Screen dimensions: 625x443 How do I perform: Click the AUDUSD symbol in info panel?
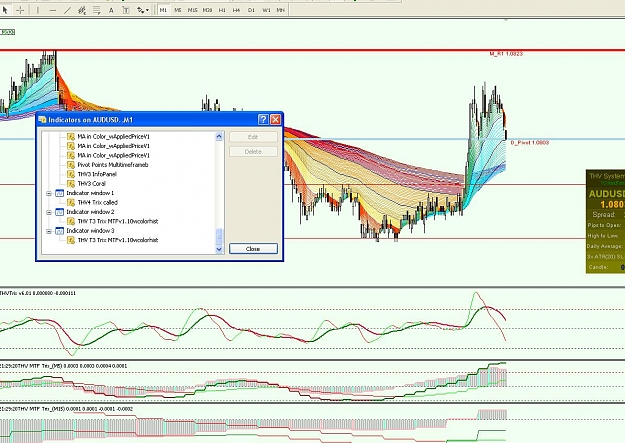[607, 194]
